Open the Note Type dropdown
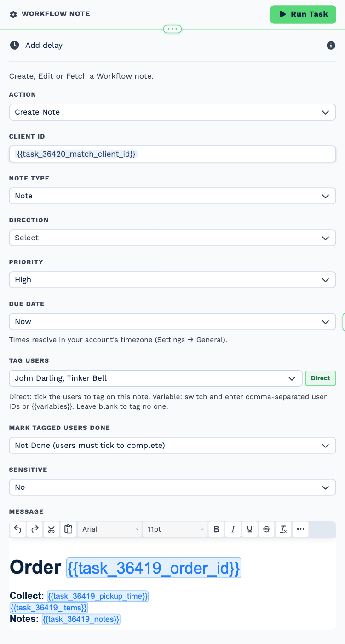This screenshot has height=644, width=345. point(172,196)
